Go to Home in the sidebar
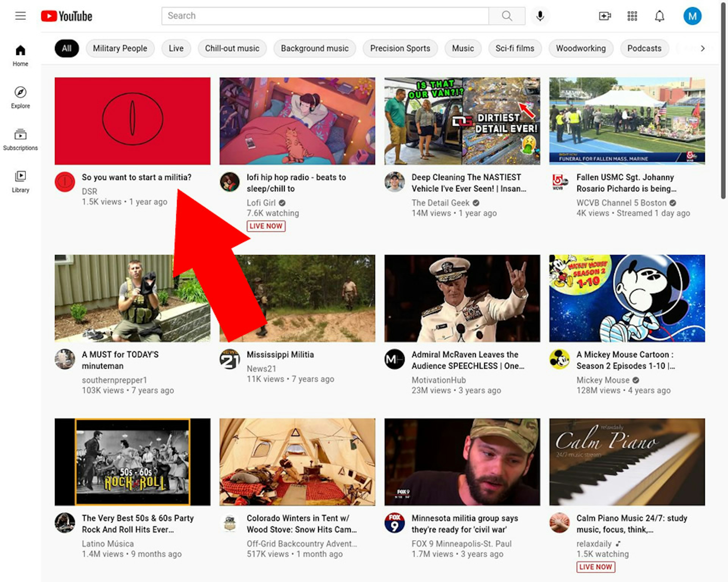728x582 pixels. tap(20, 56)
